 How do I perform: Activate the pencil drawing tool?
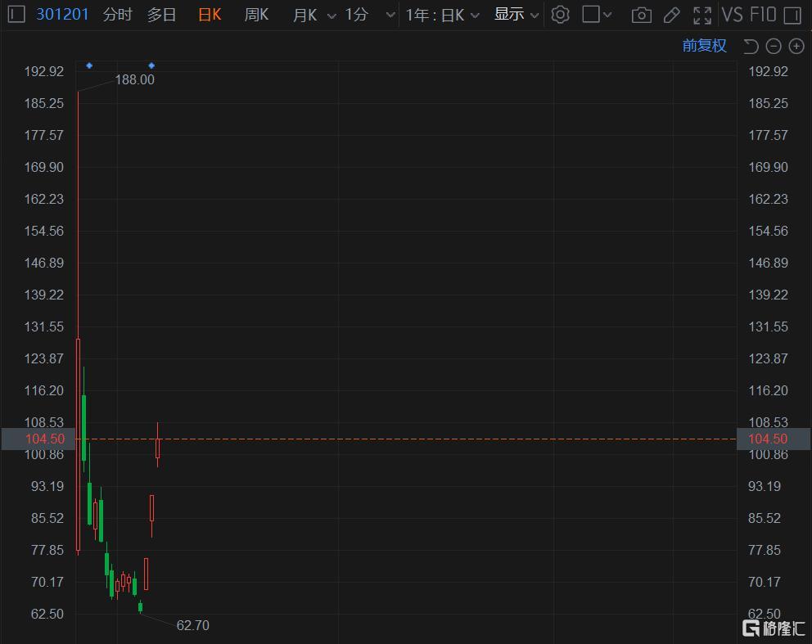coord(672,15)
